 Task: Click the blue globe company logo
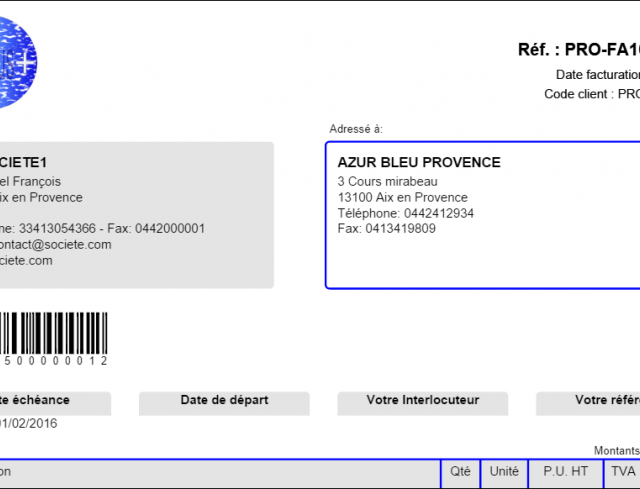tap(18, 62)
